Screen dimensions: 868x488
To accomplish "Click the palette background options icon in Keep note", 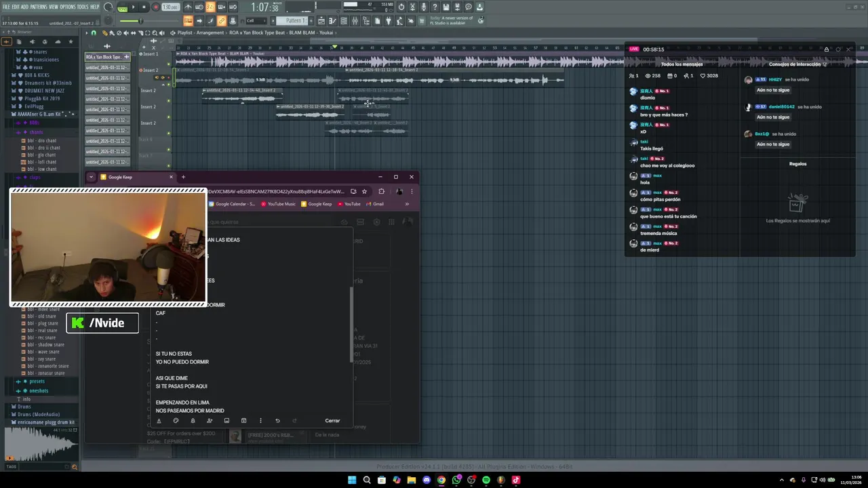I will coord(176,420).
